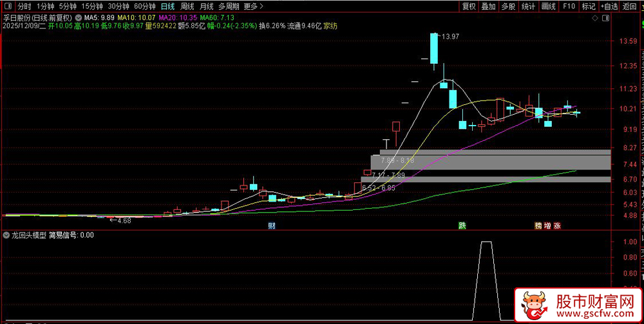The width and height of the screenshot is (644, 324).
Task: Click the red 涨 marker
Action: (x=557, y=225)
